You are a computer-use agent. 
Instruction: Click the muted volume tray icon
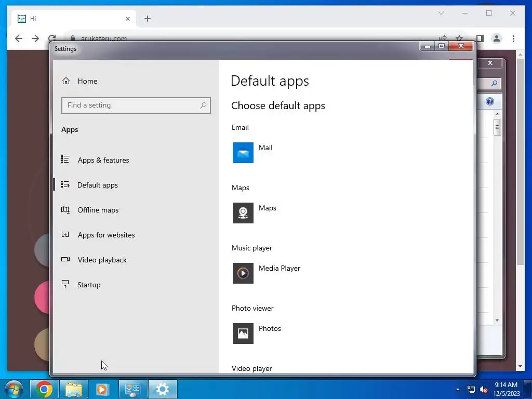(484, 389)
